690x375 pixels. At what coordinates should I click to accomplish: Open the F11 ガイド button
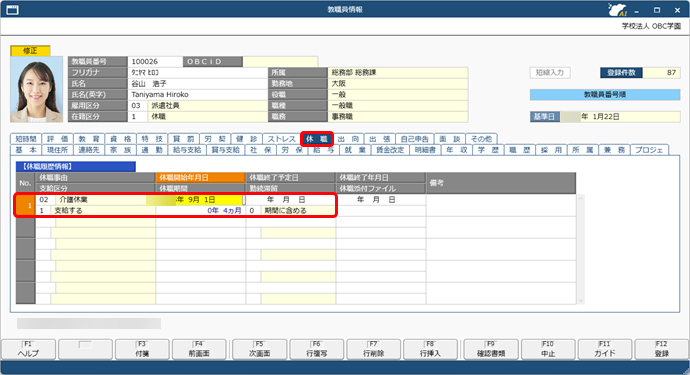pos(605,349)
